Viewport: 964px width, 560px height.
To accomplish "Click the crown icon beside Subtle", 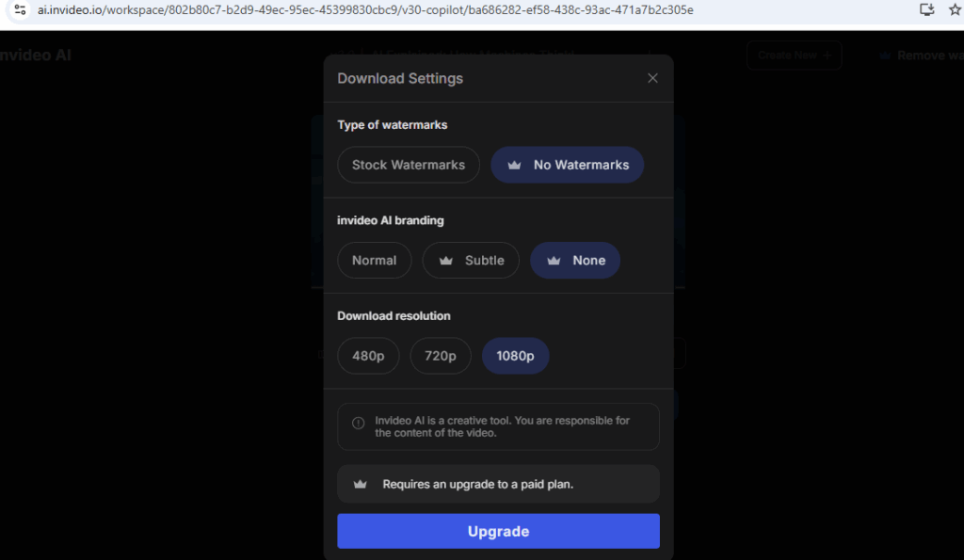I will (445, 261).
